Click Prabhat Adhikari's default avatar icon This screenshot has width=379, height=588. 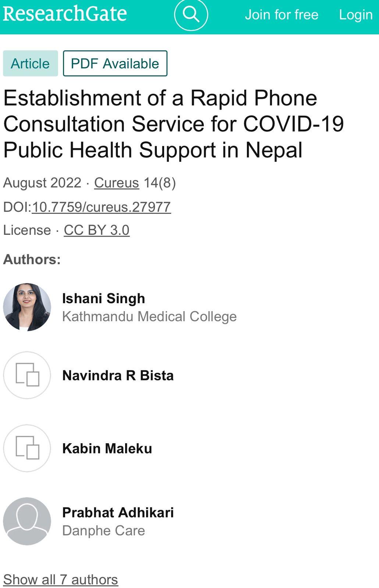tap(27, 521)
